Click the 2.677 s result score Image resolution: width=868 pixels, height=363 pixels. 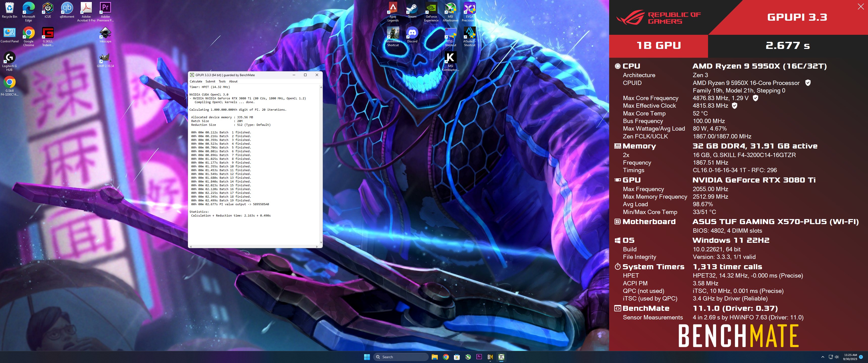(x=788, y=45)
